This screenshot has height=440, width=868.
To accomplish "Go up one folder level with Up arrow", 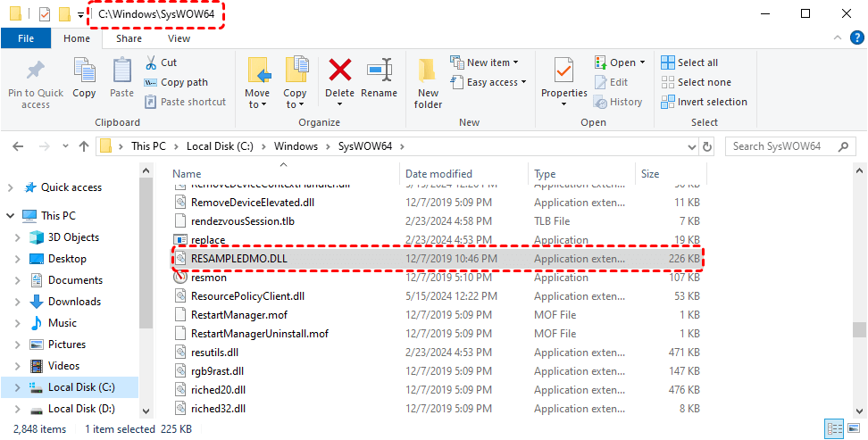I will (83, 146).
